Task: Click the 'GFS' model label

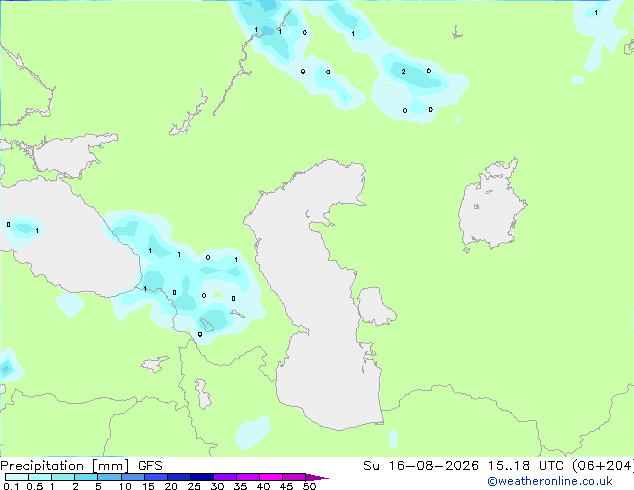Action: [150, 466]
